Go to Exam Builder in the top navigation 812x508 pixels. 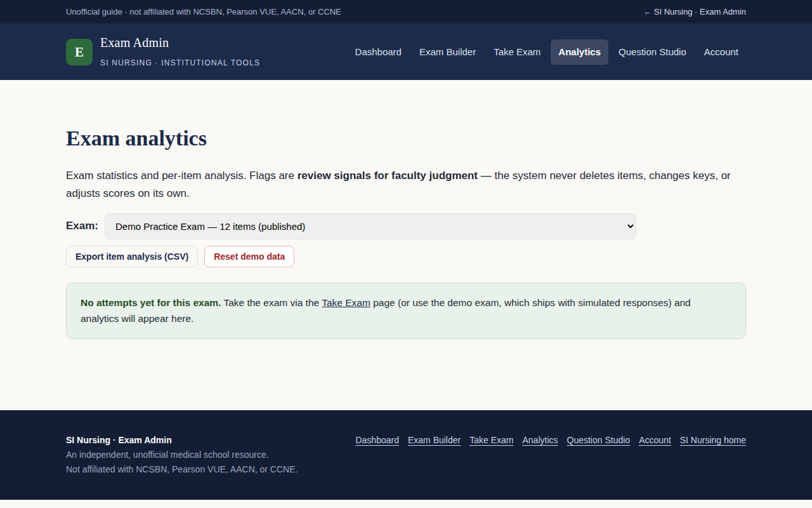(447, 52)
